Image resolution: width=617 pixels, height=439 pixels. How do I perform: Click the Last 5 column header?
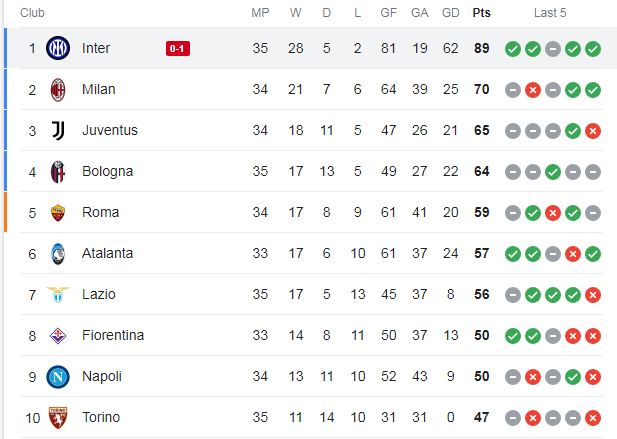pyautogui.click(x=550, y=13)
